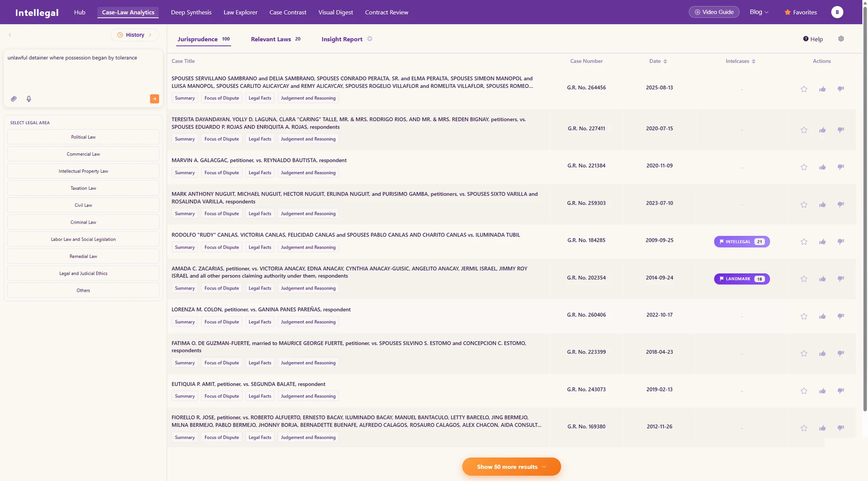The image size is (868, 481).
Task: Thumbs down Galagcac vs. Bautista case
Action: pyautogui.click(x=841, y=167)
